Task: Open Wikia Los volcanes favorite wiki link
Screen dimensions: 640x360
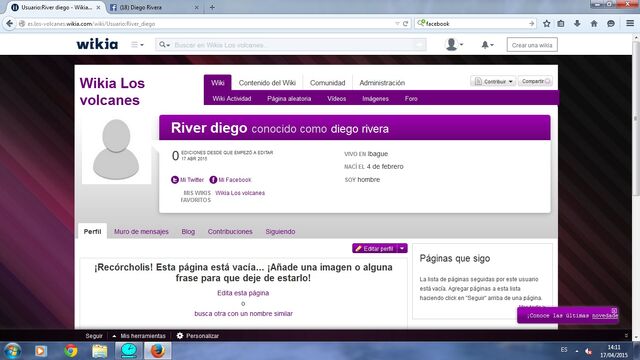Action: (x=240, y=193)
